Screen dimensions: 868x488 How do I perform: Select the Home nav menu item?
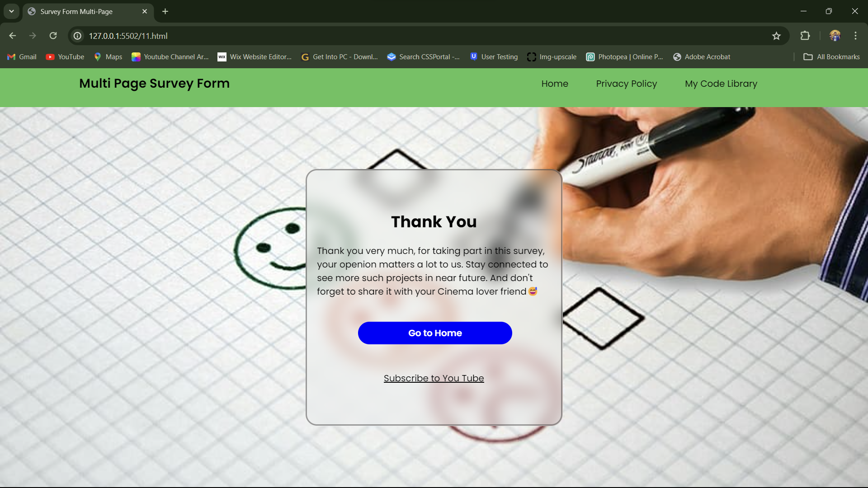[555, 84]
